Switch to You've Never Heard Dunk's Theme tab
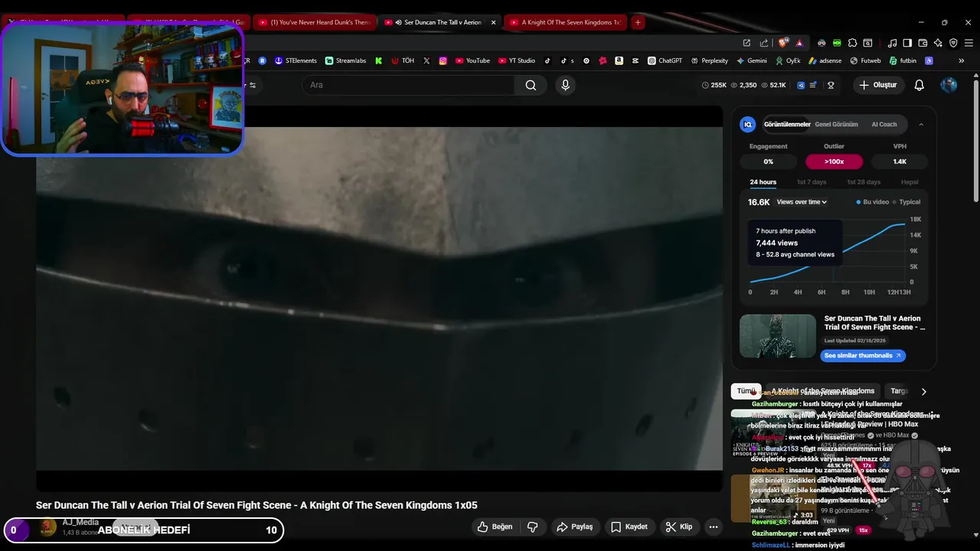This screenshot has height=551, width=980. click(x=314, y=22)
